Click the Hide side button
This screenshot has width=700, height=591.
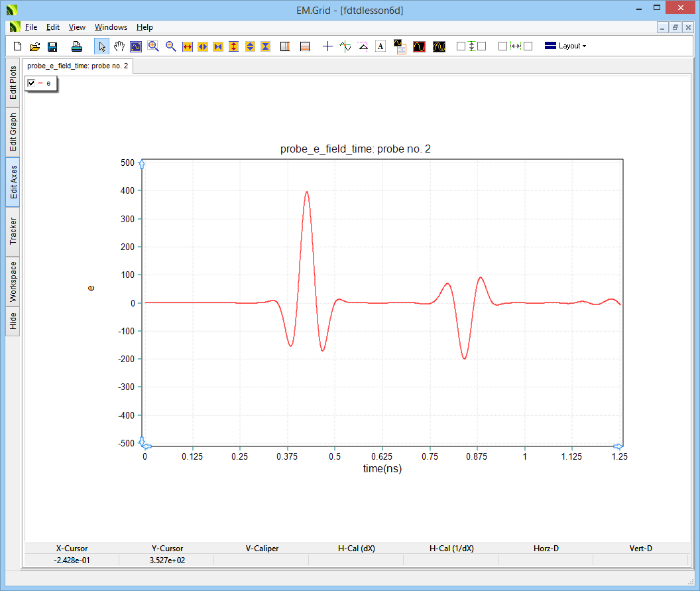click(x=13, y=321)
